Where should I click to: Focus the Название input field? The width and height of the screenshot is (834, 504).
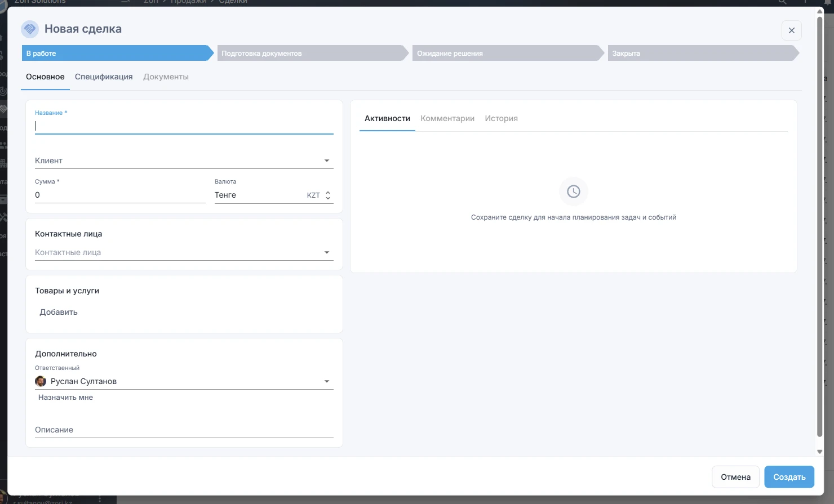click(184, 126)
